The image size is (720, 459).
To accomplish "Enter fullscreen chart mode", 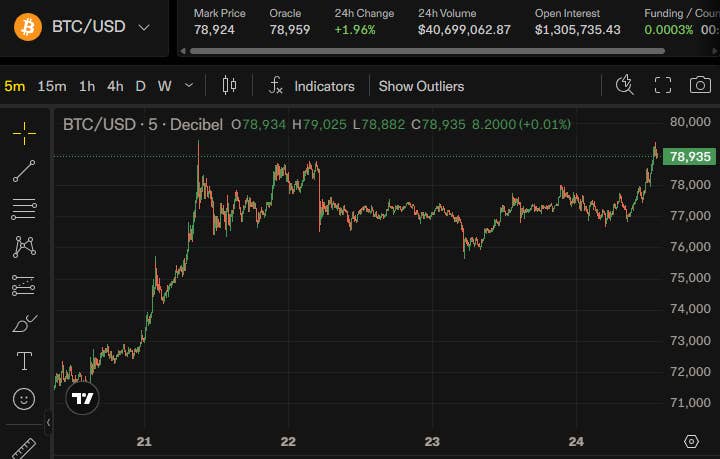I will click(663, 85).
